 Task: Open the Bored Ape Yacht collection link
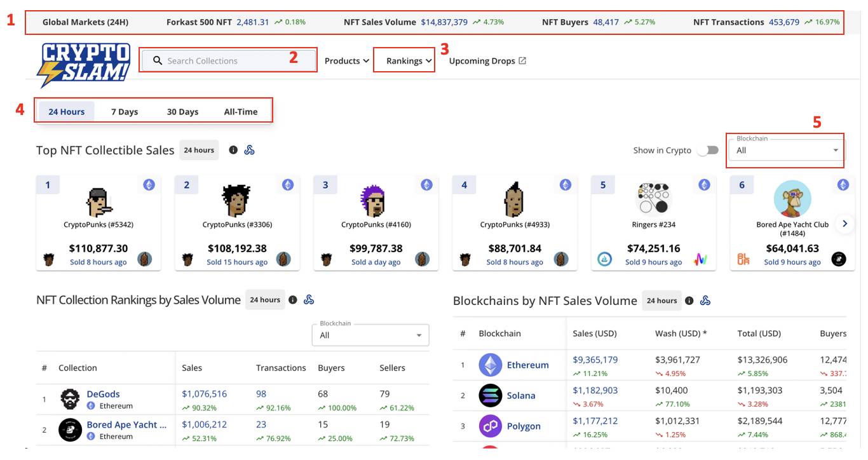[127, 424]
